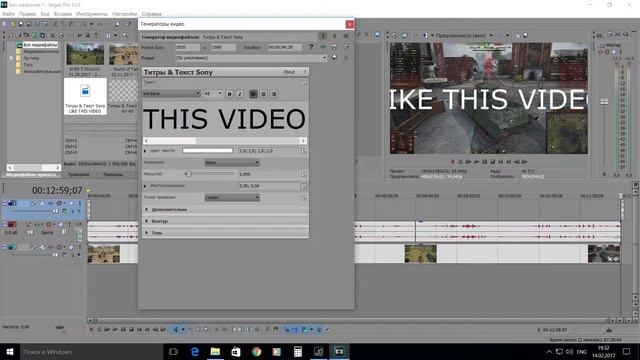Remove selected media with X icon
Screen dimensions: 640x360
(x=53, y=36)
